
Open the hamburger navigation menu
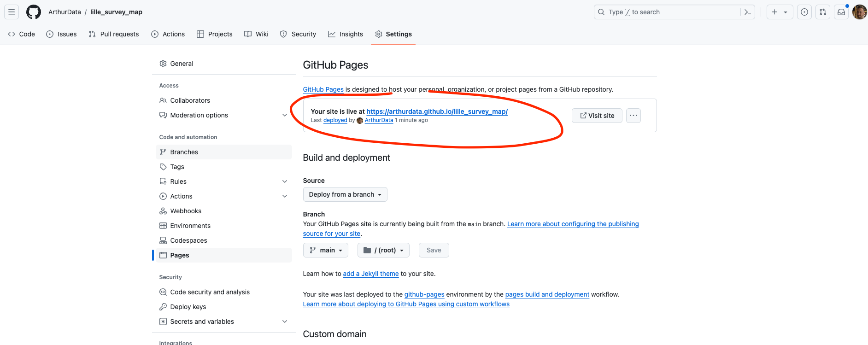(12, 12)
